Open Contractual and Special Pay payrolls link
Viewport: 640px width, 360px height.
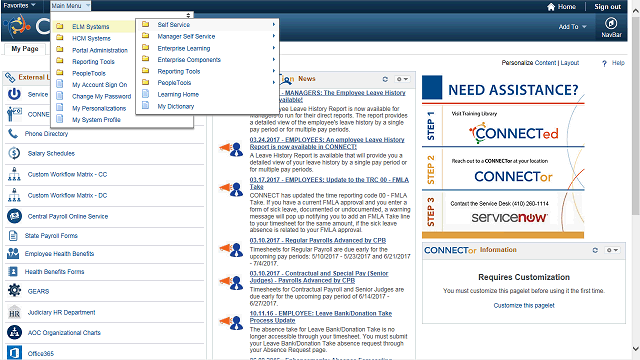[x=319, y=277]
